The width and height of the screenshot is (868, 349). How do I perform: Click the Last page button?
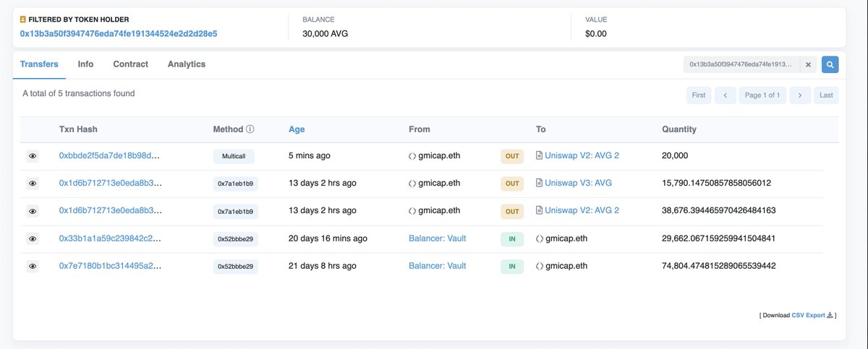pos(826,95)
